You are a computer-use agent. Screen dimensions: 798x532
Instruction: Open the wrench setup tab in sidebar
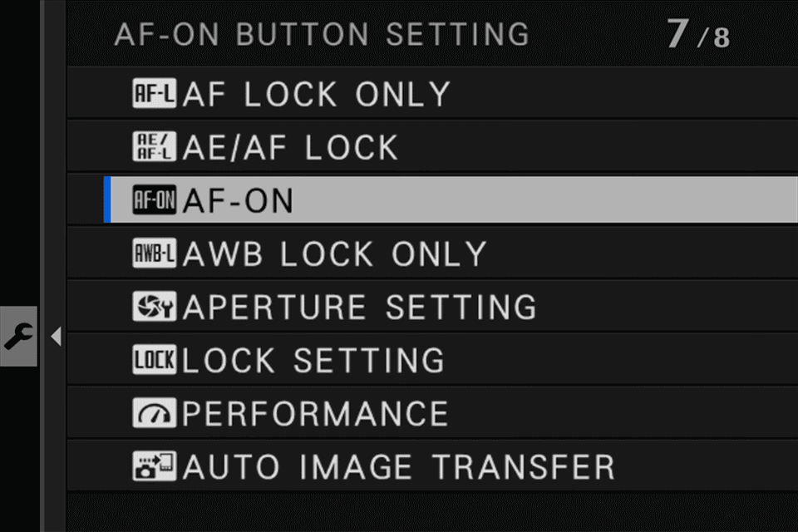point(18,336)
